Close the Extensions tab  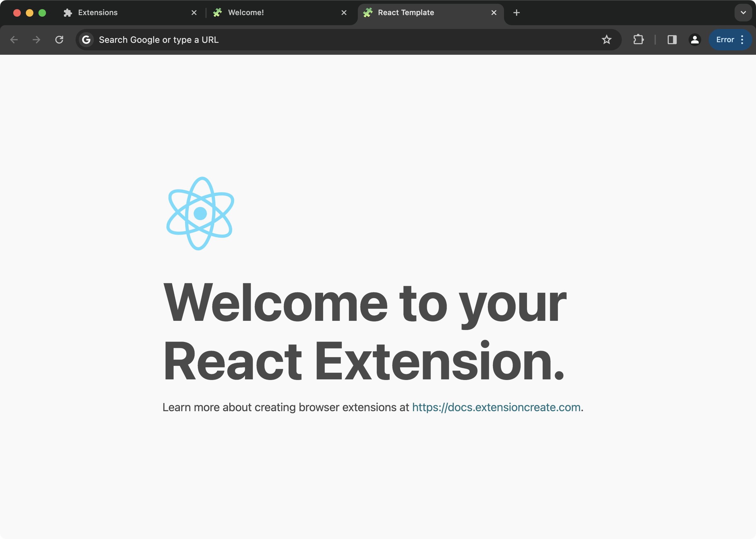tap(194, 13)
